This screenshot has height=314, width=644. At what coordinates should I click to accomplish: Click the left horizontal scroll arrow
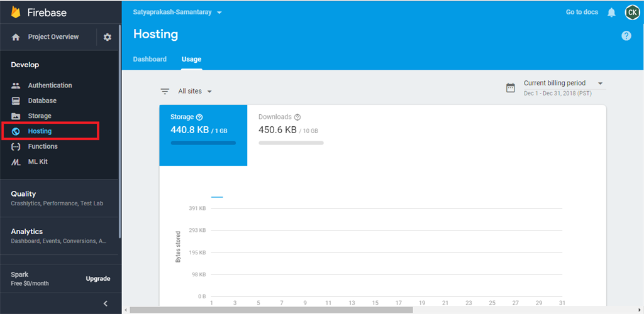click(125, 310)
